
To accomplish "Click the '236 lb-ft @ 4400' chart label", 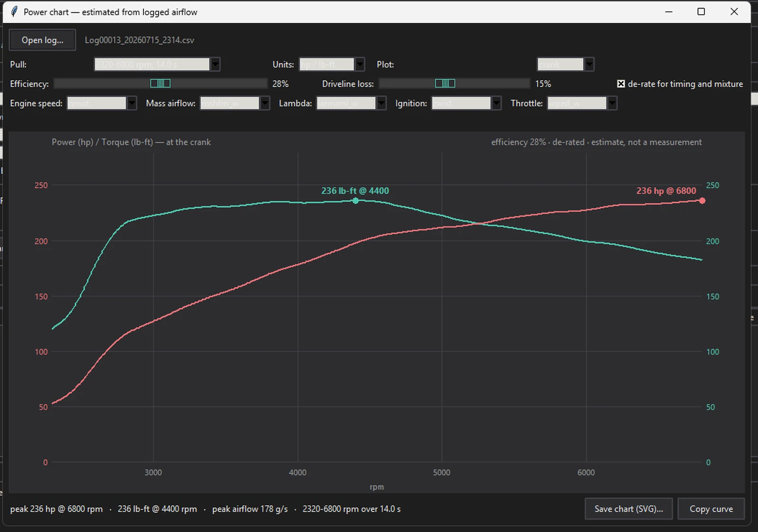I will (x=355, y=191).
